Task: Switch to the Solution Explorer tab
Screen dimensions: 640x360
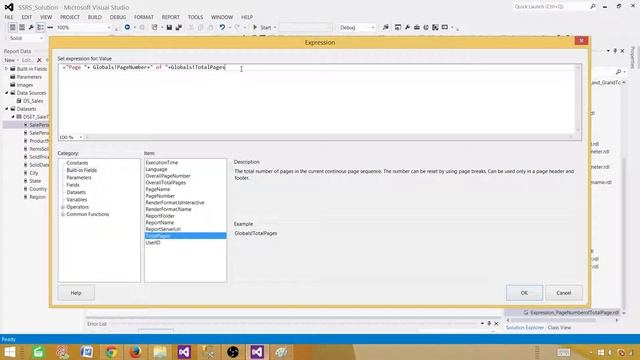Action: (x=525, y=328)
